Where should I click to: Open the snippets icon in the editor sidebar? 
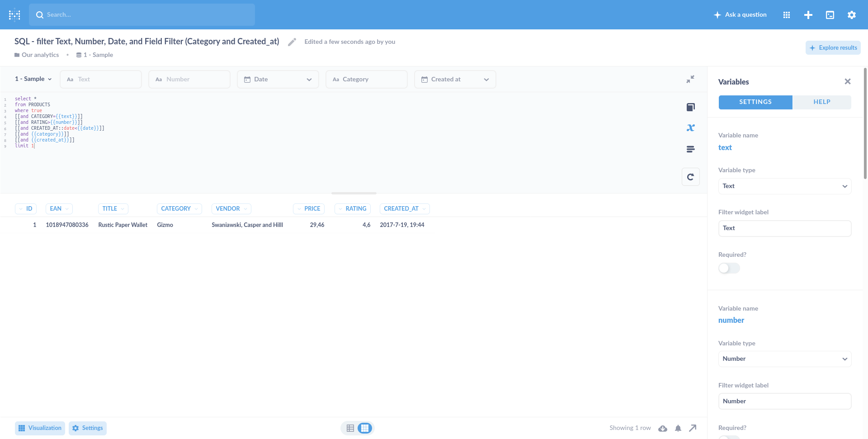[x=690, y=149]
